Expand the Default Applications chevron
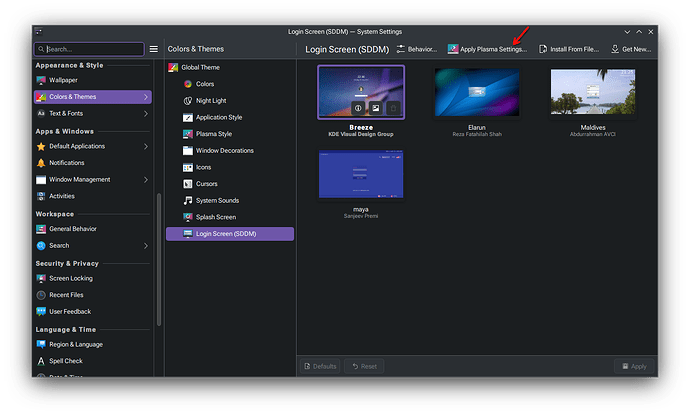 tap(146, 147)
